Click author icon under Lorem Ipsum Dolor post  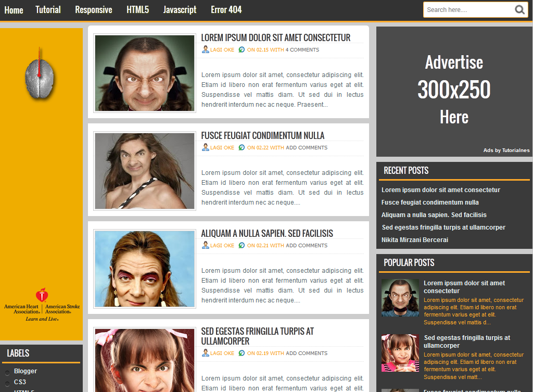coord(205,49)
